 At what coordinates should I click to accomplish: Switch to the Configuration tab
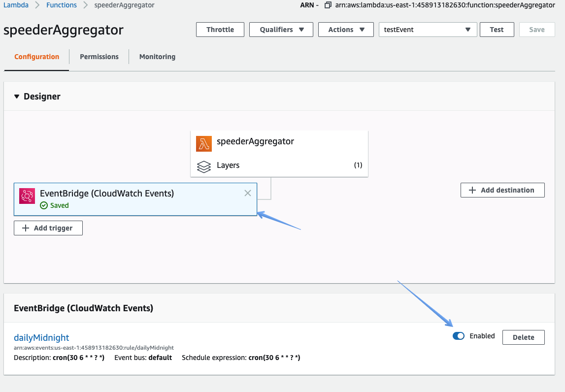coord(37,57)
